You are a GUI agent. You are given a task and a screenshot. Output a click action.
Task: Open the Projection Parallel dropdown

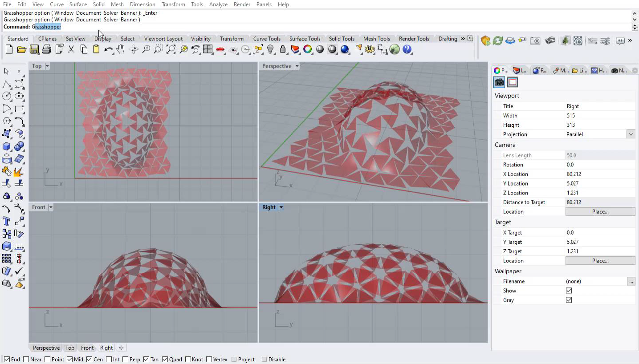point(631,134)
